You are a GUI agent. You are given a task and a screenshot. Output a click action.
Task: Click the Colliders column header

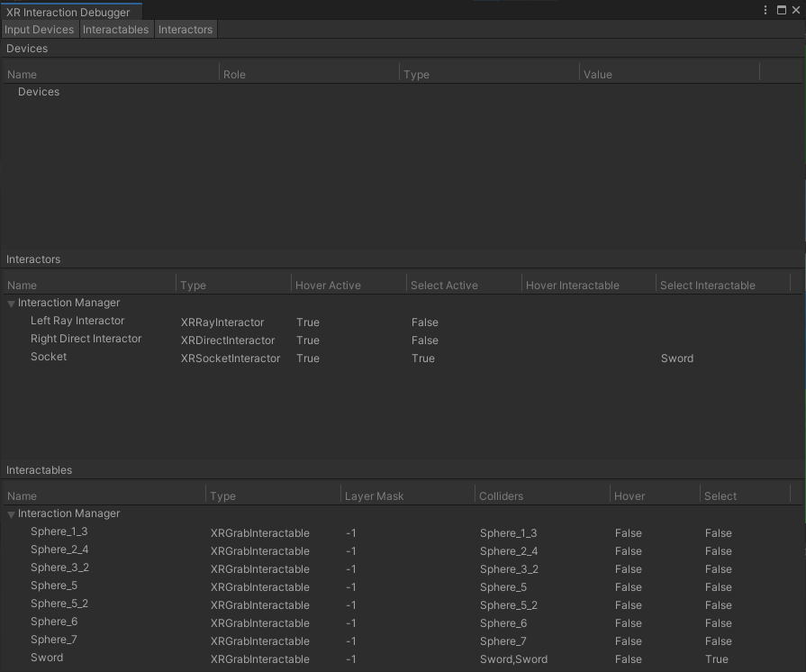501,496
